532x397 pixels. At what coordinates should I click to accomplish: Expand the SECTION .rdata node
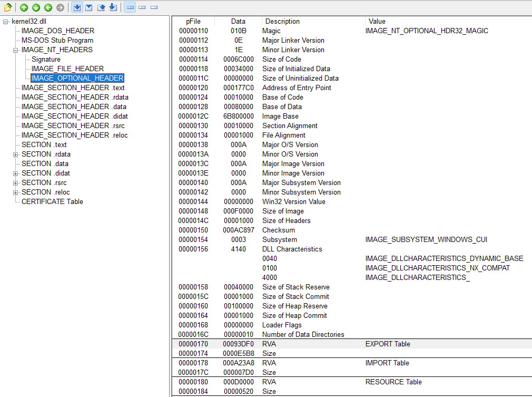15,154
